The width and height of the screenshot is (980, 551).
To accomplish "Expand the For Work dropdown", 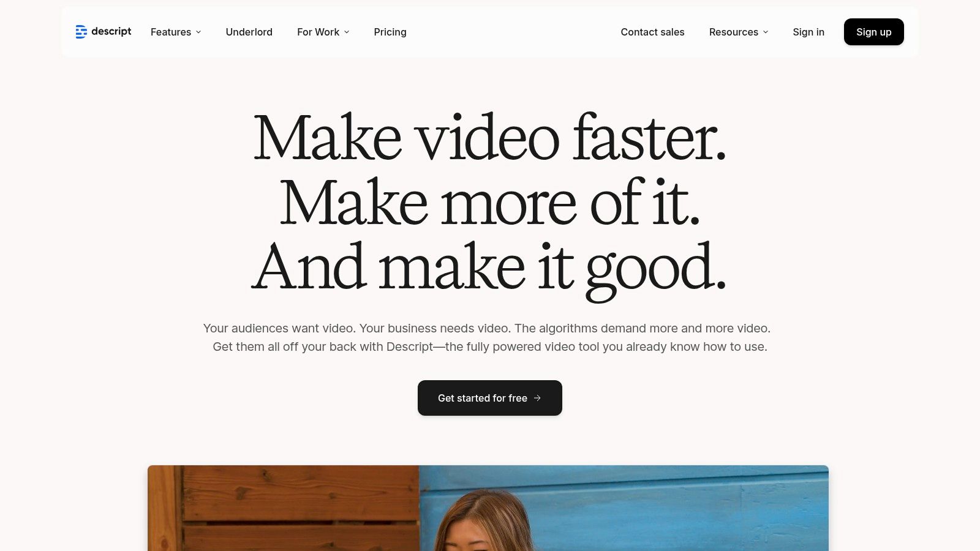I will coord(323,32).
